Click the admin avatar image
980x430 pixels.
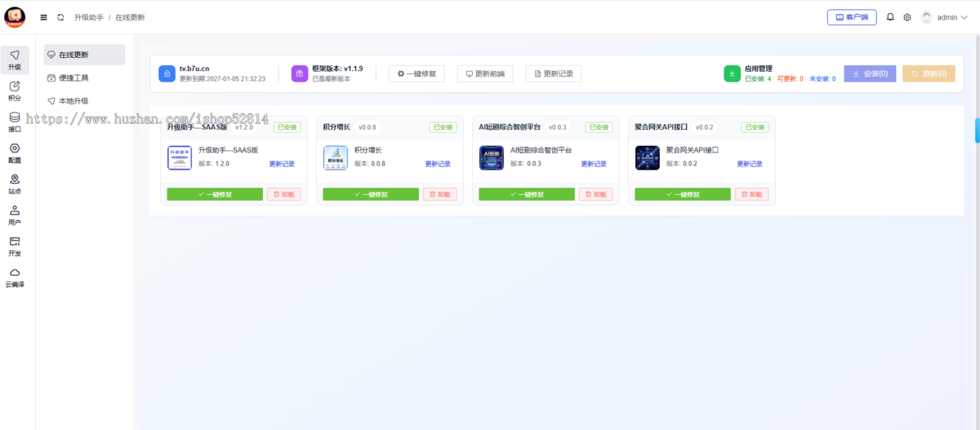(927, 17)
